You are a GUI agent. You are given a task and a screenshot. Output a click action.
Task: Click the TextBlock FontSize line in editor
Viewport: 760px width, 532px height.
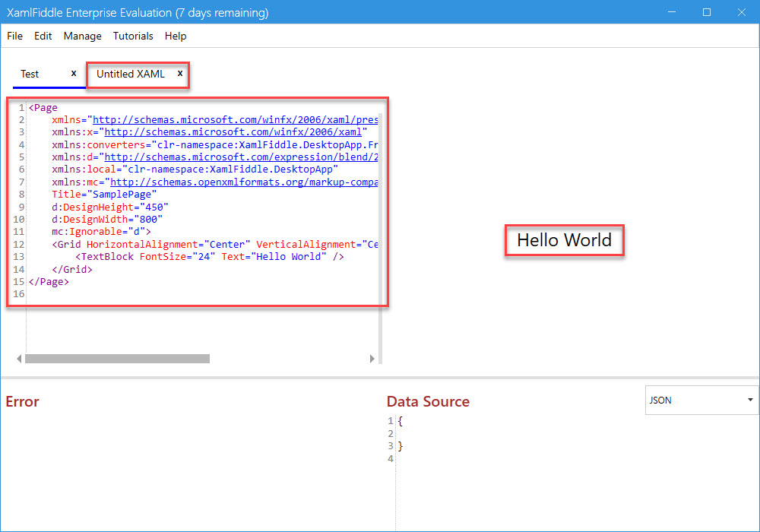tap(210, 256)
